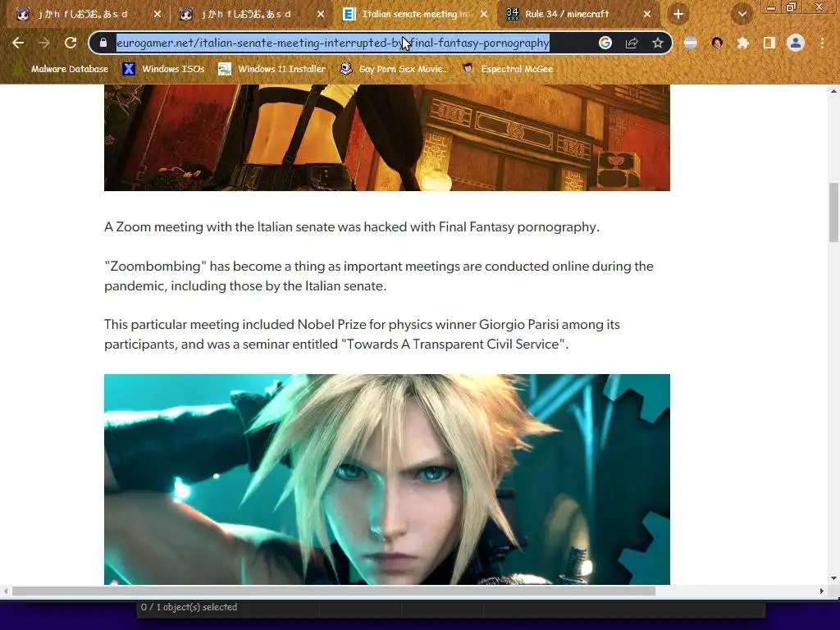Open the round avatar extension icon
The height and width of the screenshot is (630, 840).
coord(717,43)
